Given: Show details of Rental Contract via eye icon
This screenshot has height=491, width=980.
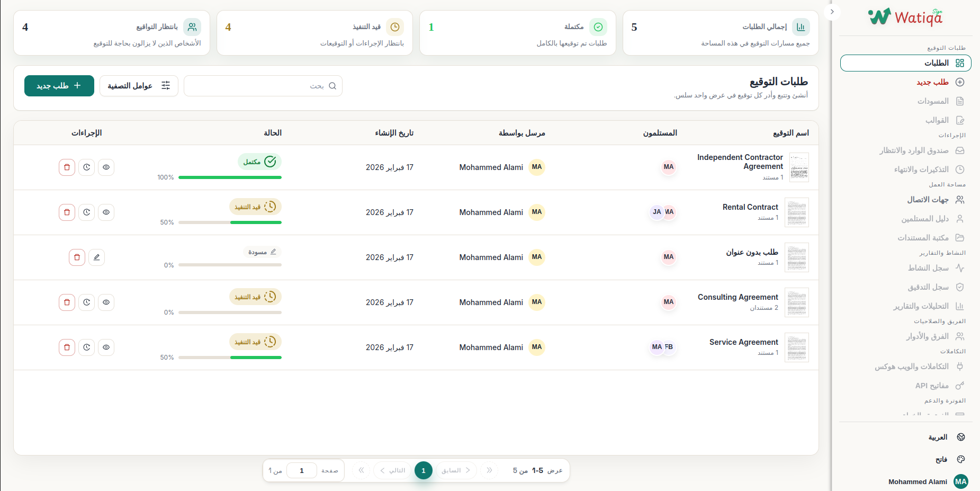Looking at the screenshot, I should click(106, 212).
